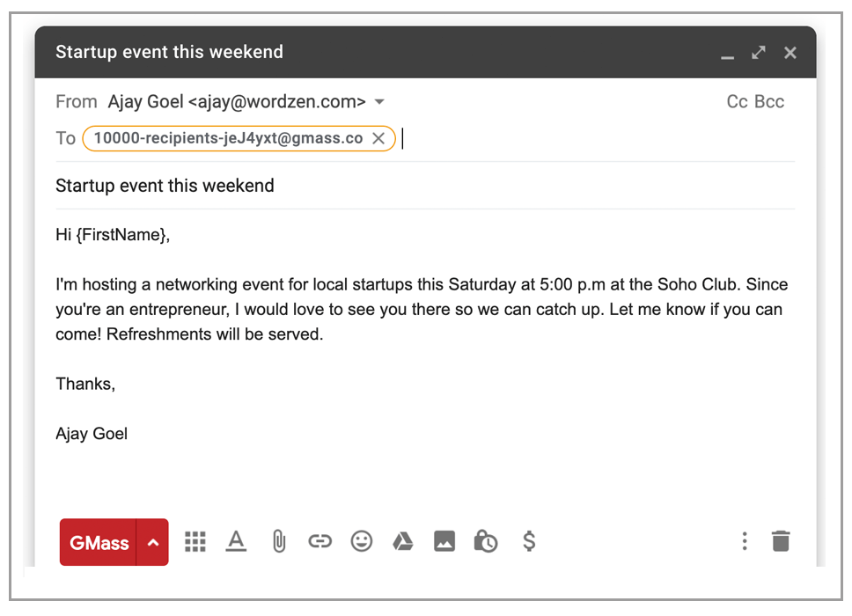Open the emoji picker
852x616 pixels.
pyautogui.click(x=361, y=542)
